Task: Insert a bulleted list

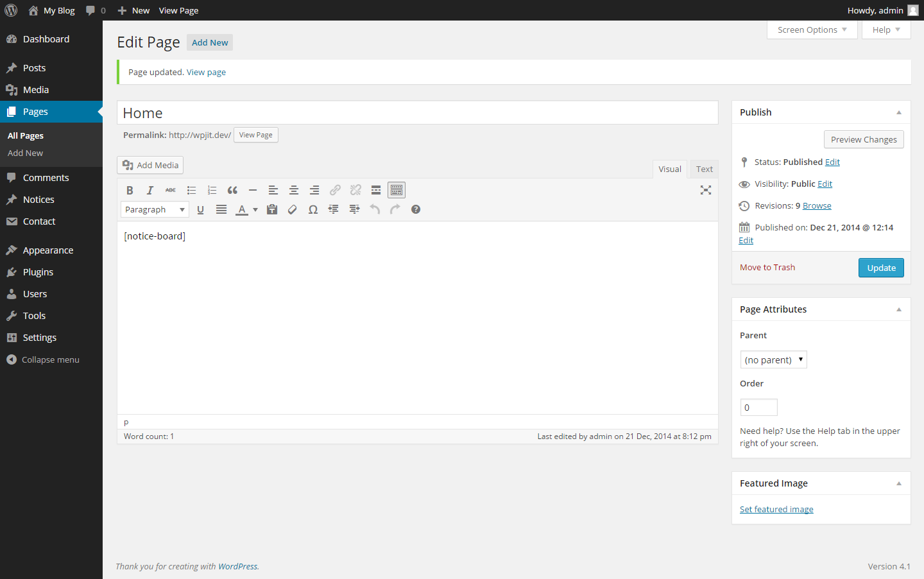Action: click(191, 190)
